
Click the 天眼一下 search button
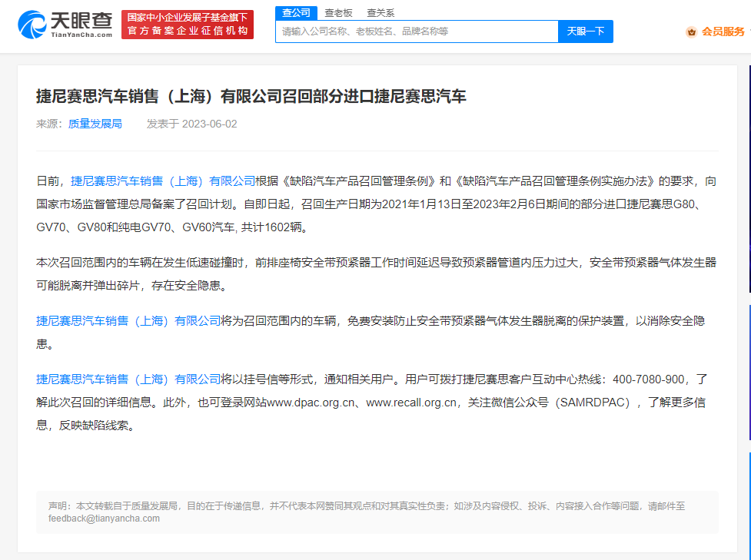(585, 31)
